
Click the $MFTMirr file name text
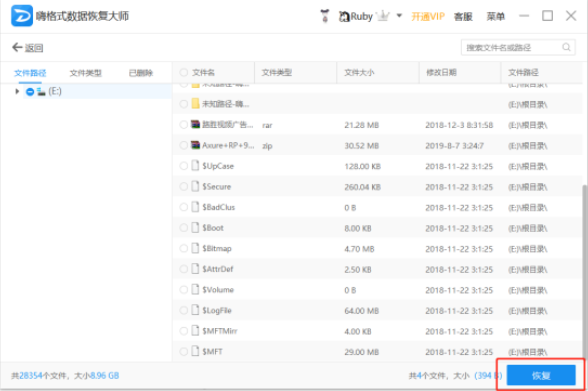pyautogui.click(x=220, y=331)
